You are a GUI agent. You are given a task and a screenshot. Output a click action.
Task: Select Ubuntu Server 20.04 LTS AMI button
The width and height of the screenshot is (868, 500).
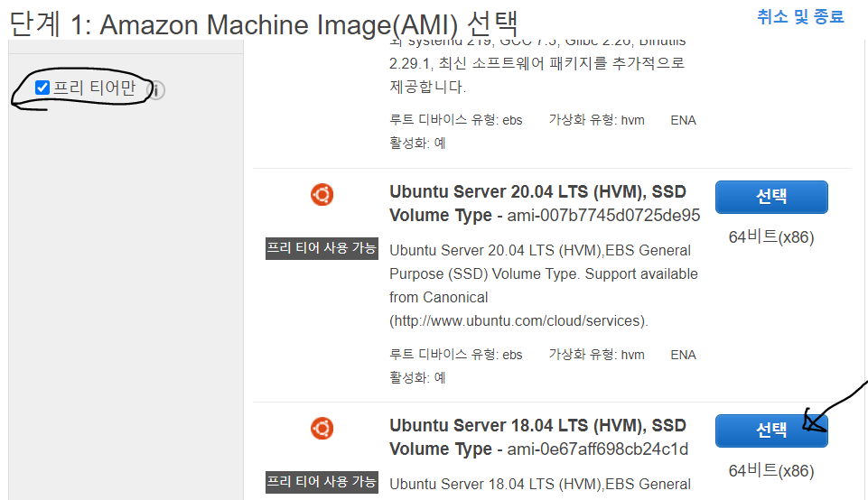click(x=771, y=197)
